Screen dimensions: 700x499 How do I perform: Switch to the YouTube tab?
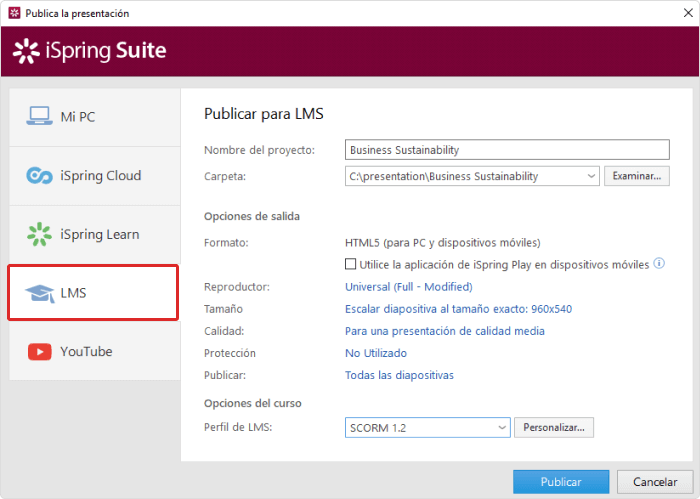[95, 351]
